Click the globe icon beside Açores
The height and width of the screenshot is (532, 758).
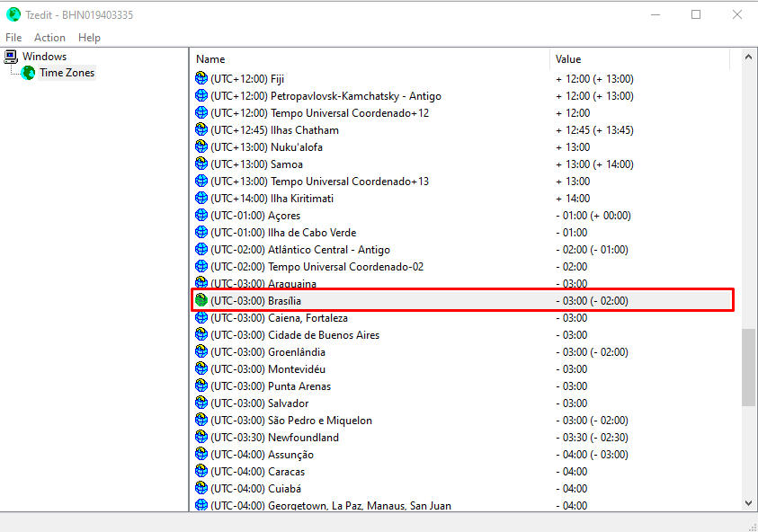pyautogui.click(x=201, y=215)
